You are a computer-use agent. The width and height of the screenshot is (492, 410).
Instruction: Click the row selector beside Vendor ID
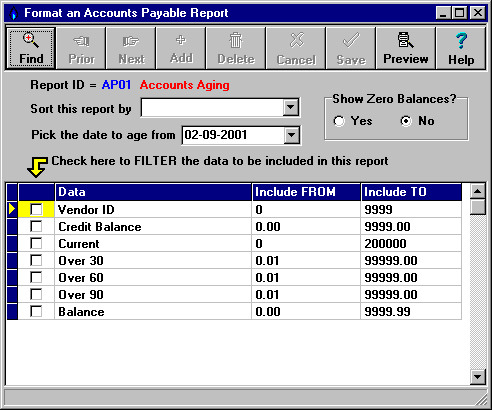(12, 209)
